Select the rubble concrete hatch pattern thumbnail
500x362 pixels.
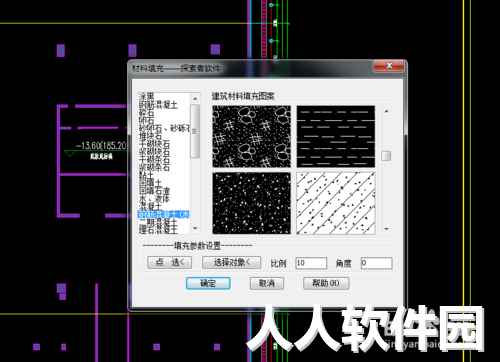pos(252,136)
